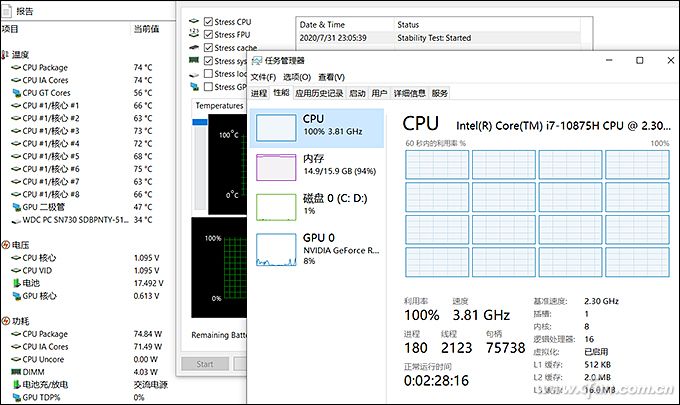This screenshot has height=405, width=680.
Task: Click the CPU Package temperature row icon
Action: (x=16, y=68)
